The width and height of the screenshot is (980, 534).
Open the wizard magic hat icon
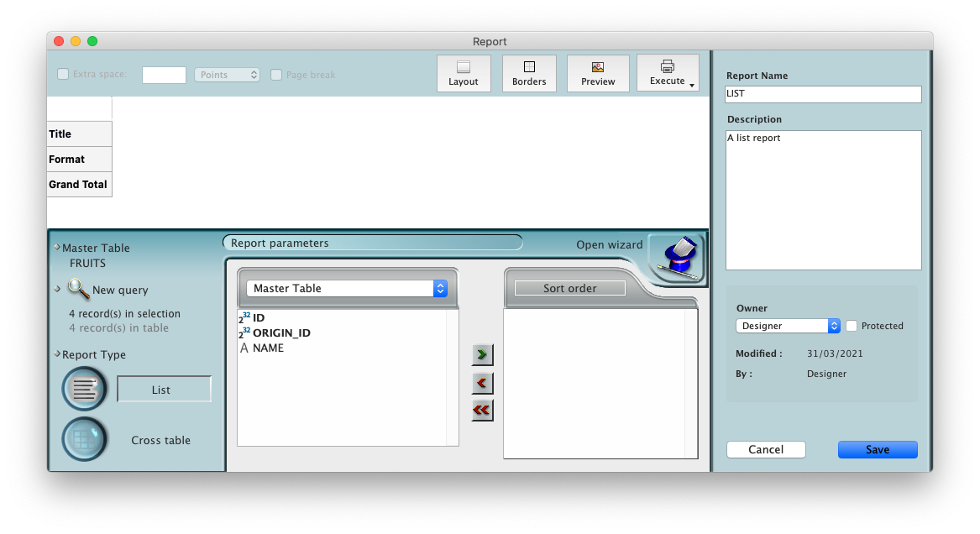[x=679, y=258]
